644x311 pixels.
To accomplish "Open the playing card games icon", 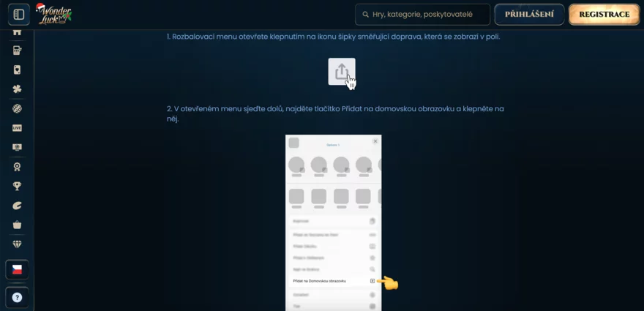I will pyautogui.click(x=17, y=70).
